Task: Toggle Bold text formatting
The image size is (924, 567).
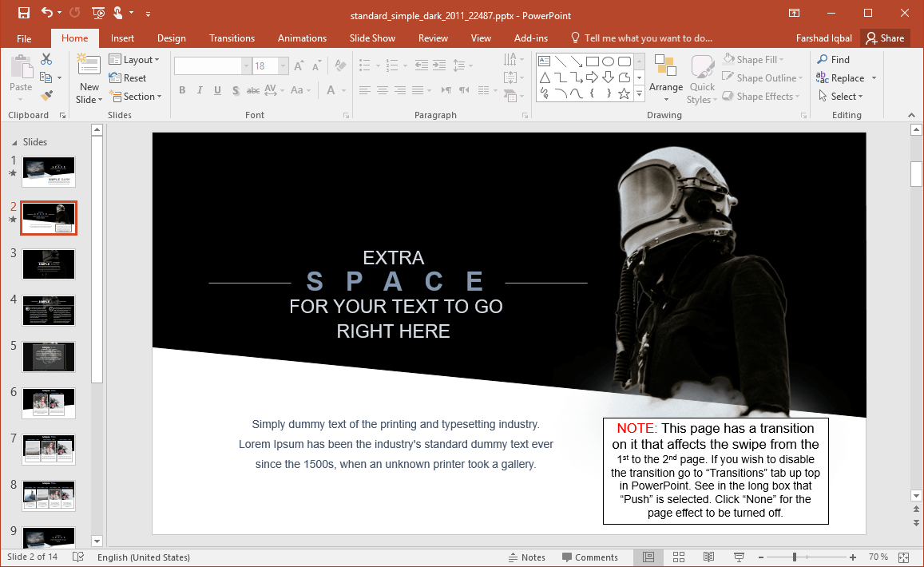Action: (x=182, y=90)
